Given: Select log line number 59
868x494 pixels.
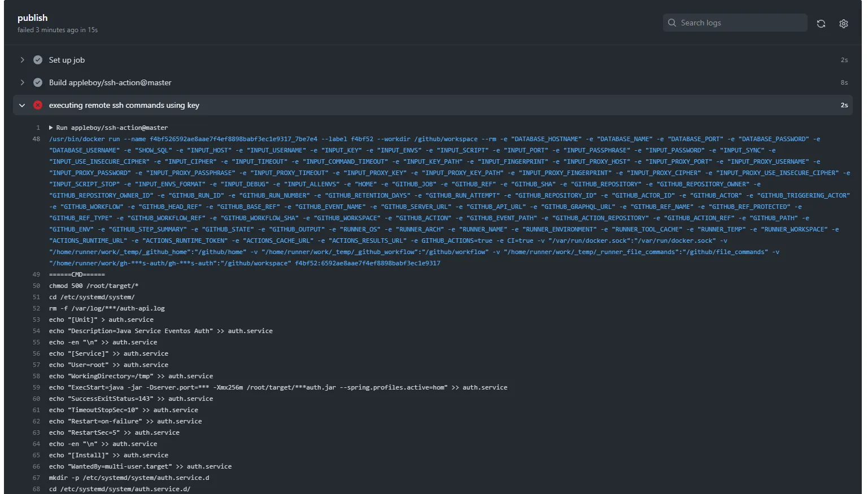Looking at the screenshot, I should pos(36,387).
